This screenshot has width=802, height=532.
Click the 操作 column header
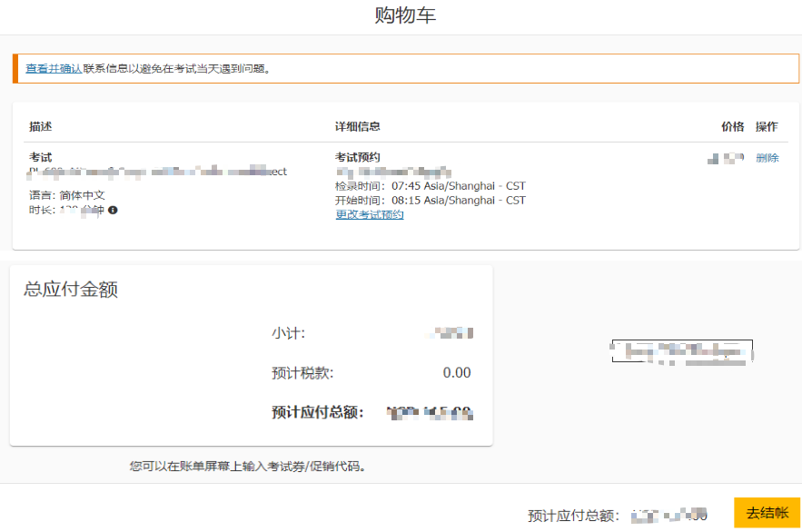767,127
